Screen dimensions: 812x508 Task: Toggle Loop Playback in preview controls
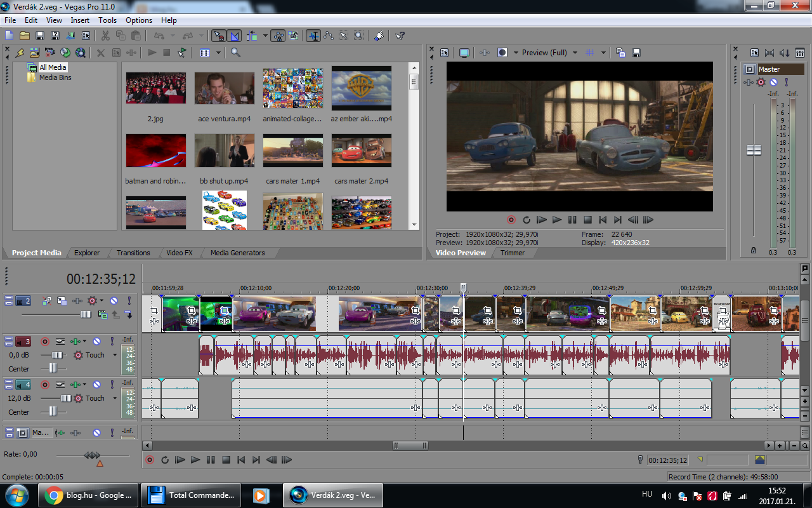tap(527, 220)
